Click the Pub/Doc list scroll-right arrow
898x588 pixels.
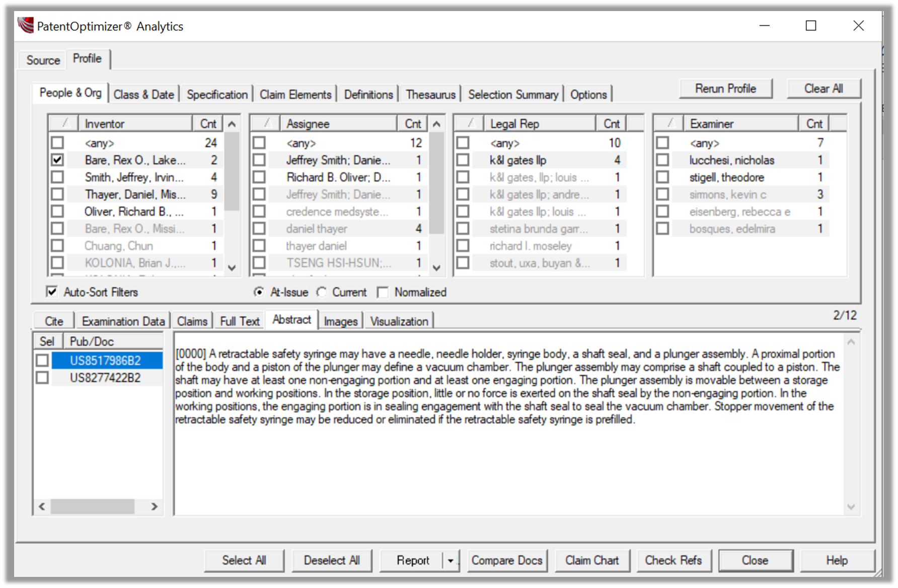155,507
